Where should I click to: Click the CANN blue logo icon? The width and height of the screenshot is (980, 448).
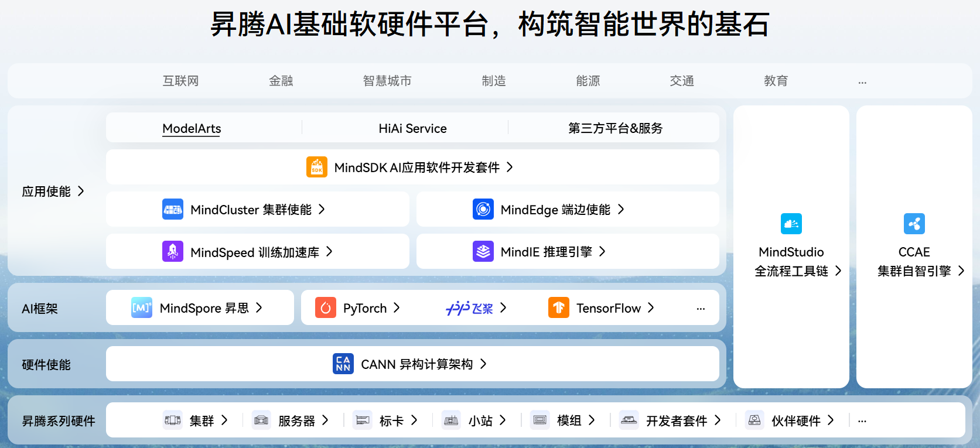[343, 364]
